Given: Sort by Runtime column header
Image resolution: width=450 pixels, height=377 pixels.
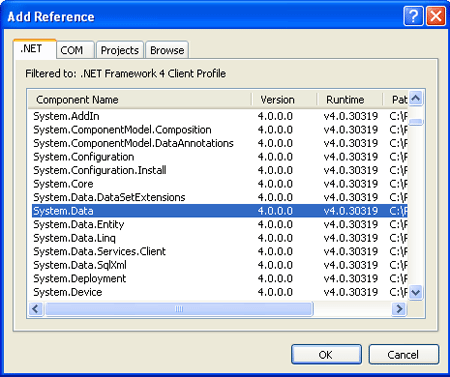Looking at the screenshot, I should (349, 99).
